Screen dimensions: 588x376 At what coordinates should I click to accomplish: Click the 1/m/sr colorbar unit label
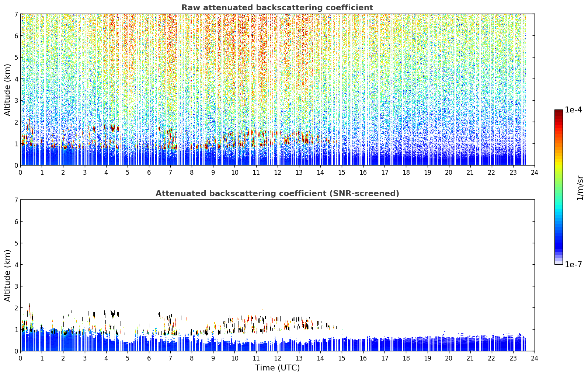580,188
